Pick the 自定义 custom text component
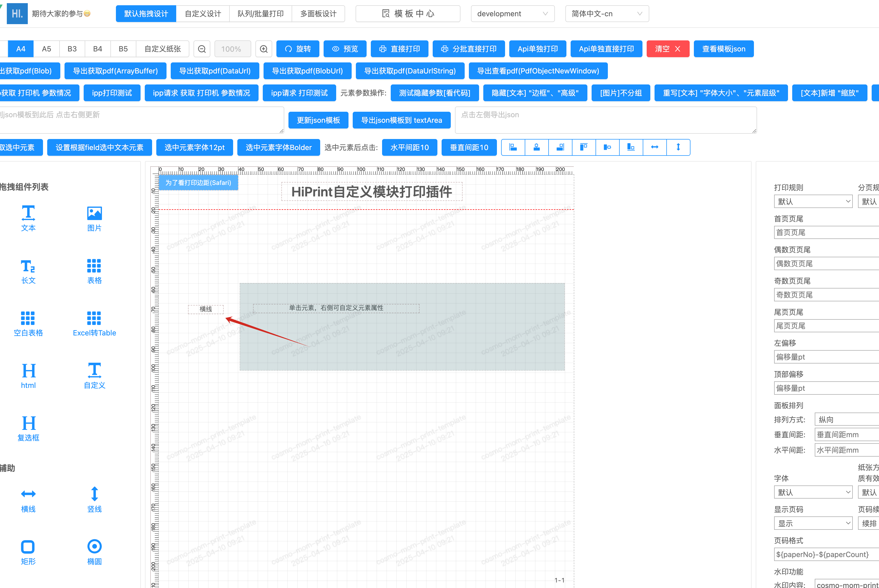 [94, 375]
